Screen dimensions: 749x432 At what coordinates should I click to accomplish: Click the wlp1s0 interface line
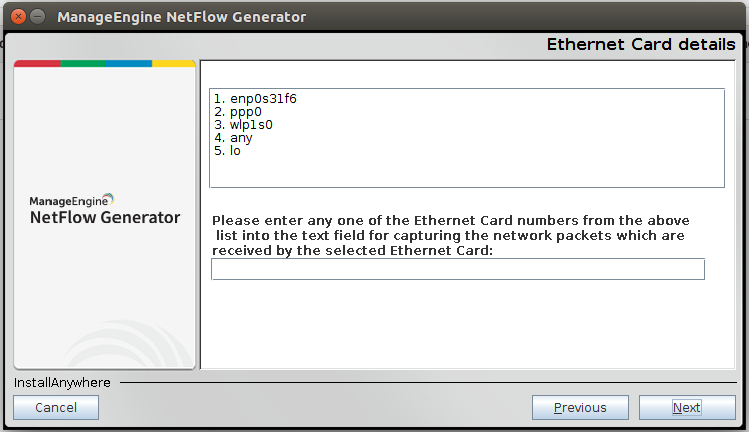click(x=243, y=125)
